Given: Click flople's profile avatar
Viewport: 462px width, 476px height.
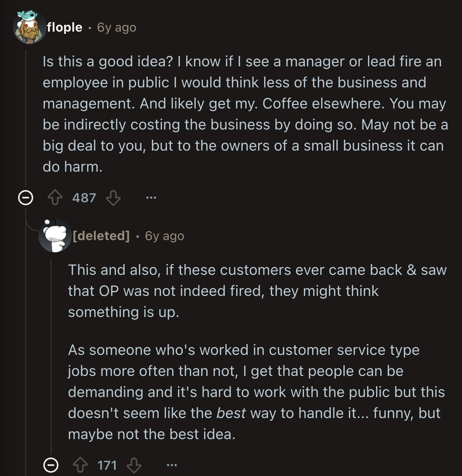Looking at the screenshot, I should 29,27.
